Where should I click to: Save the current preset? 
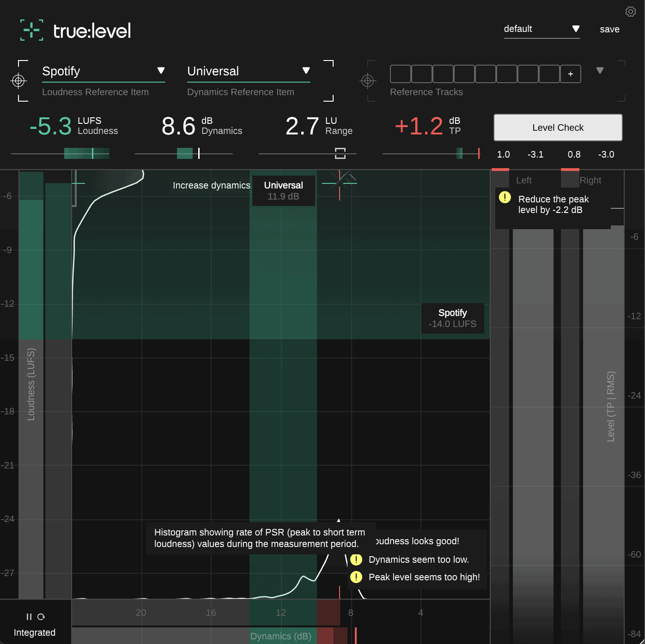[x=610, y=29]
